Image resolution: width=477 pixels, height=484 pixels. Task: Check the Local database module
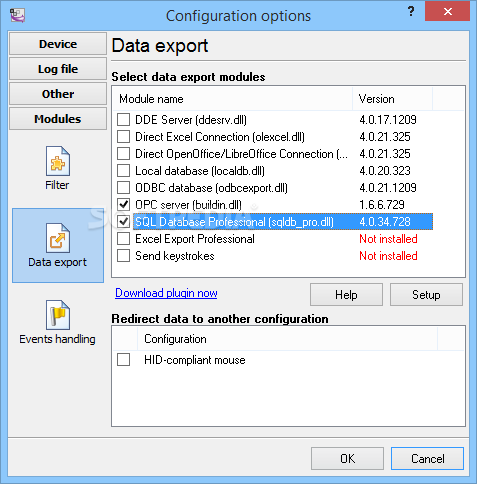click(x=123, y=171)
